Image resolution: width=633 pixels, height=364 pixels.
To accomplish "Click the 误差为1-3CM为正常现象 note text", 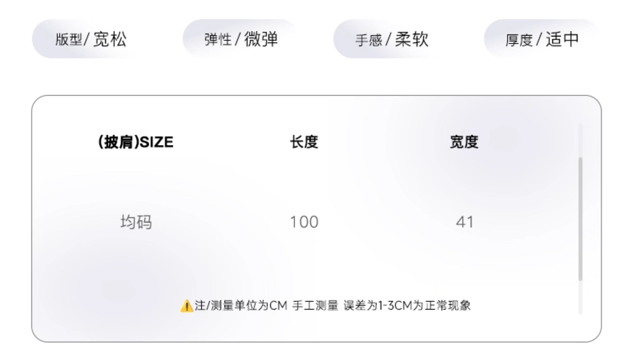I will point(407,305).
